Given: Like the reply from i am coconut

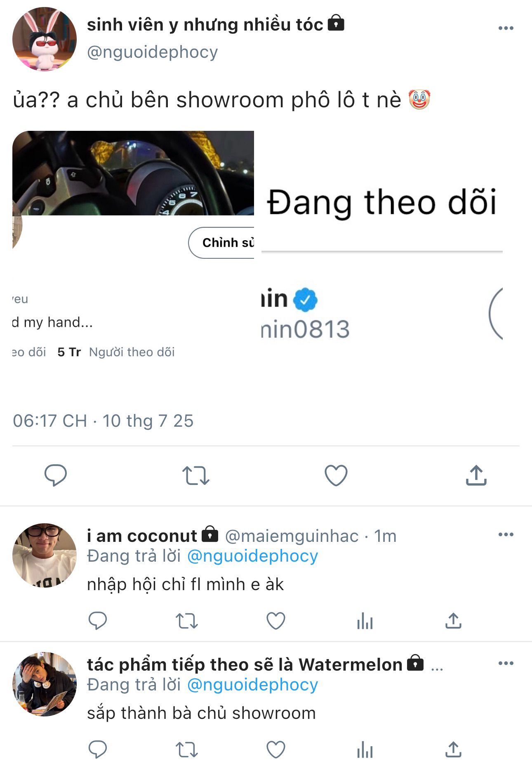Looking at the screenshot, I should point(275,620).
